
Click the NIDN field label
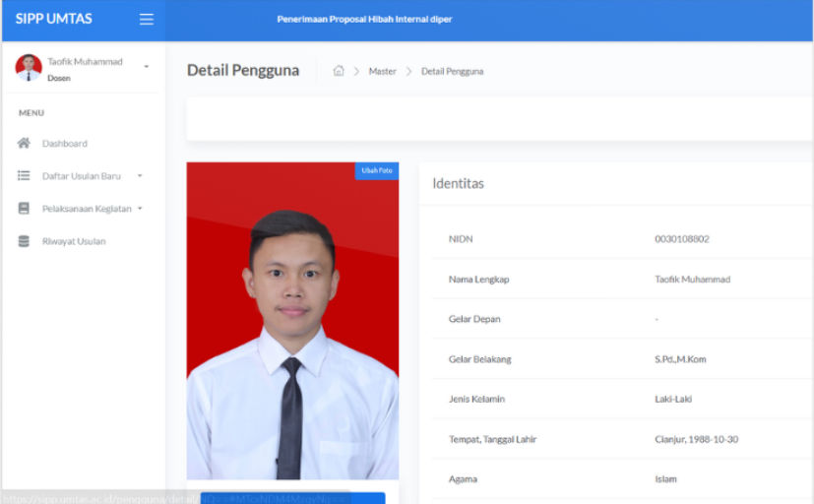(x=461, y=239)
